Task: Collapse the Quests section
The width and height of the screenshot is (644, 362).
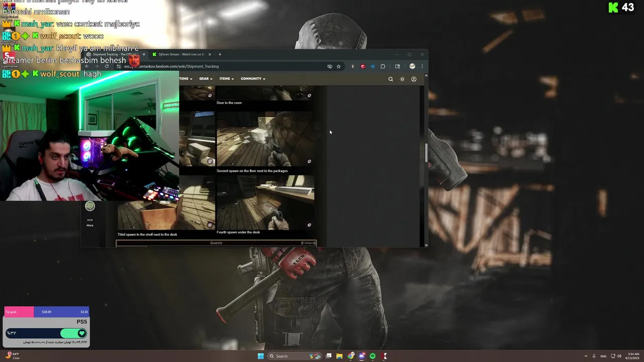Action: [x=308, y=243]
